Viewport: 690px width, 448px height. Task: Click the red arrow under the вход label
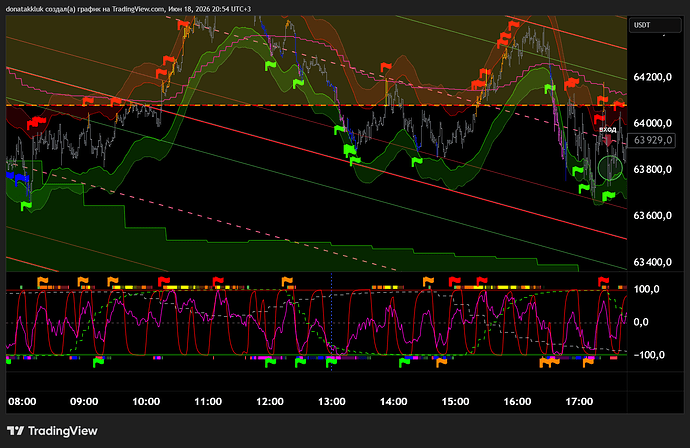[608, 140]
